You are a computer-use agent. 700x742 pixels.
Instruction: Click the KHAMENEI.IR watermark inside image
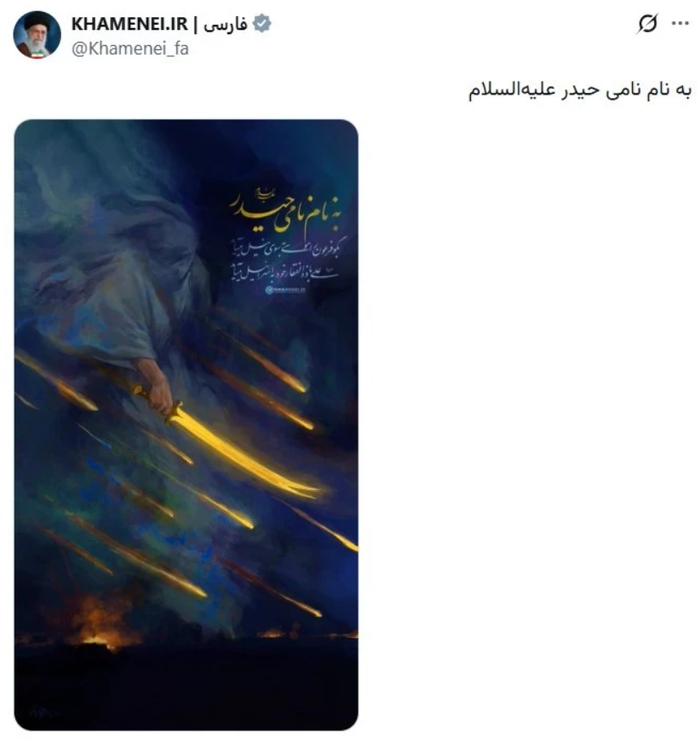pos(285,290)
